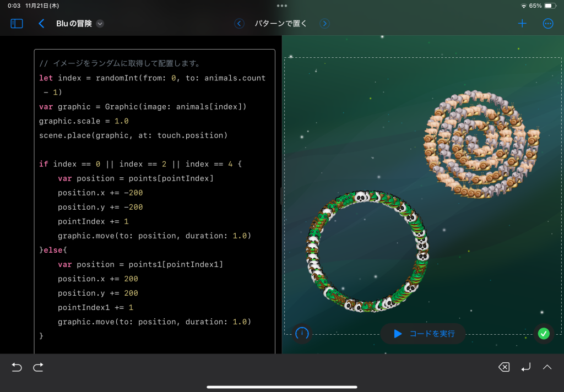Tap the green checkmark status badge
Viewport: 564px width, 392px height.
[x=544, y=334]
